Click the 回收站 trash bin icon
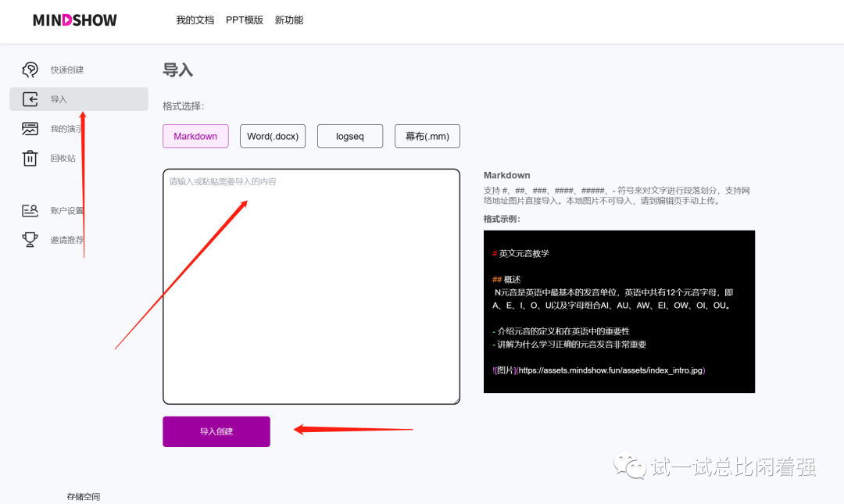Image resolution: width=844 pixels, height=504 pixels. coord(30,157)
